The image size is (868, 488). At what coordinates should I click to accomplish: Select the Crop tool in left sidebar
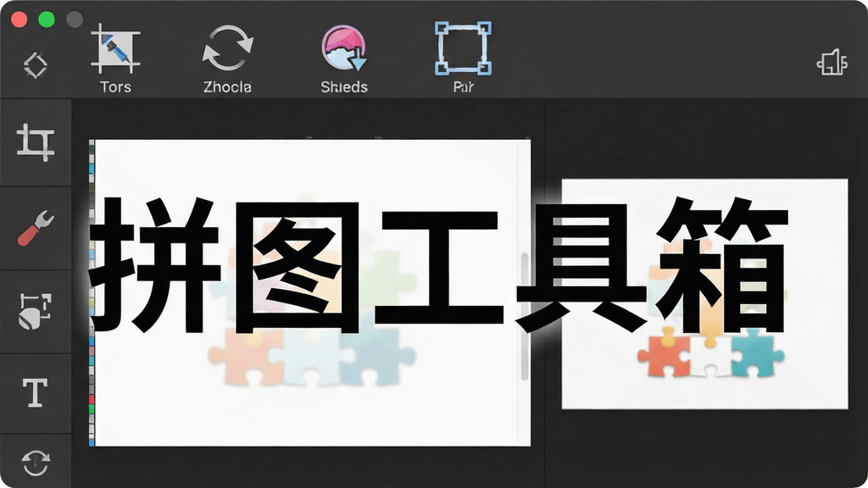(x=36, y=142)
